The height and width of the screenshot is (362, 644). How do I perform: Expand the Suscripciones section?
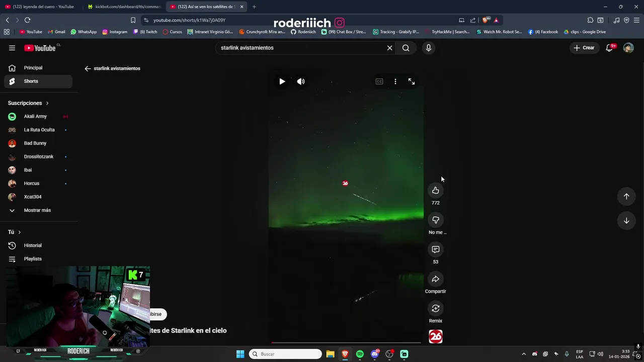pos(28,103)
